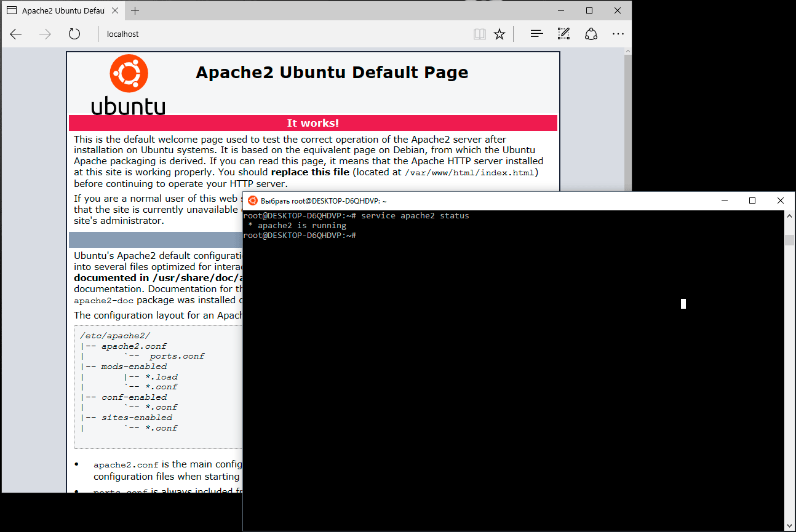Open the Edge Hub panel

[536, 34]
